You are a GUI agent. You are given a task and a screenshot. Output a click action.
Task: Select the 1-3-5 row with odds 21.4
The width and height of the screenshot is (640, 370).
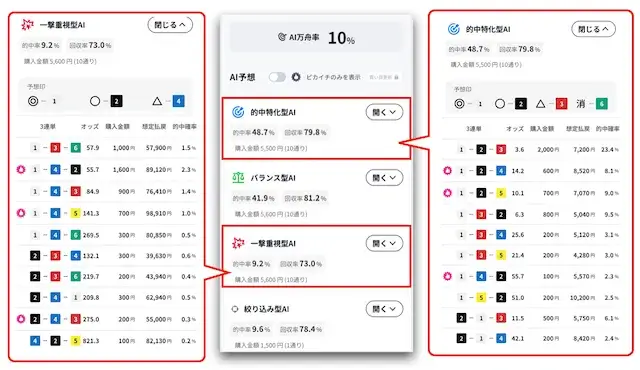click(x=531, y=255)
